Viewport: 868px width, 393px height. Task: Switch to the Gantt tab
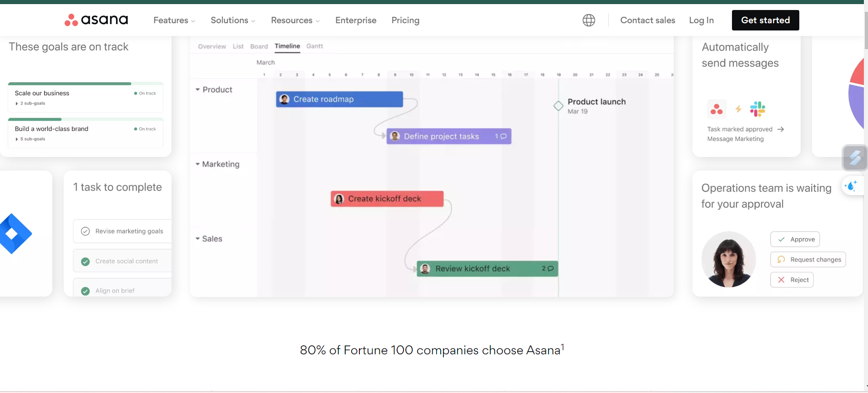tap(314, 46)
